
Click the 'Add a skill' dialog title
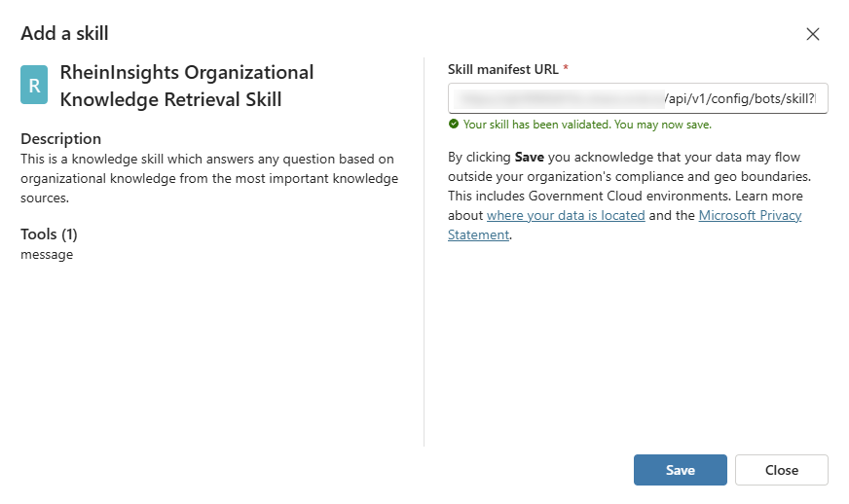(x=64, y=33)
